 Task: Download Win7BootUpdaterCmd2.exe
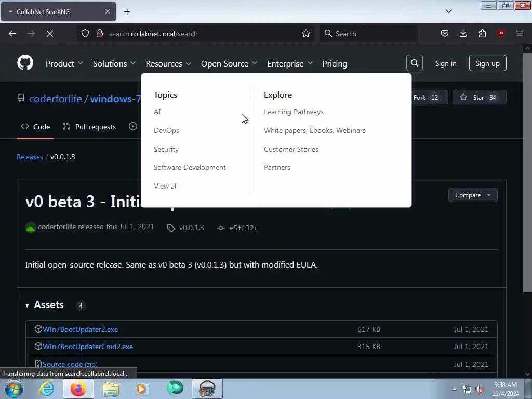pos(88,347)
